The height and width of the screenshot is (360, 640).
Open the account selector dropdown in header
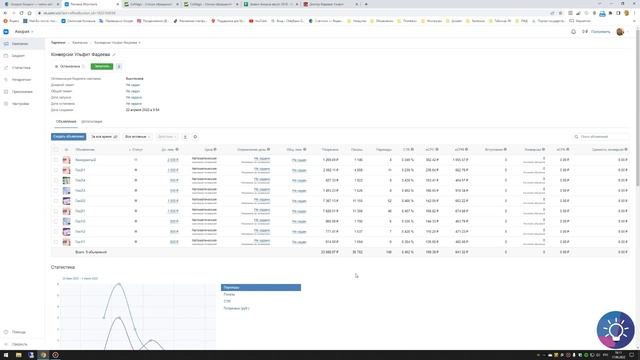coord(24,31)
